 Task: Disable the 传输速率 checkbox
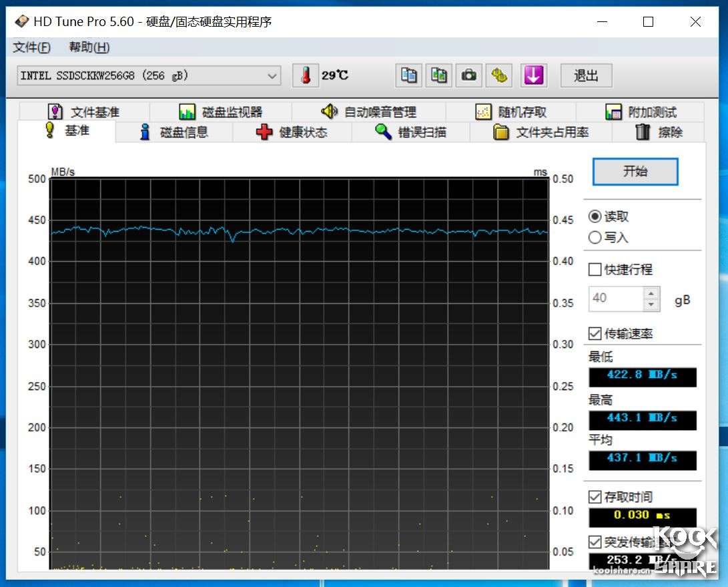[x=594, y=334]
